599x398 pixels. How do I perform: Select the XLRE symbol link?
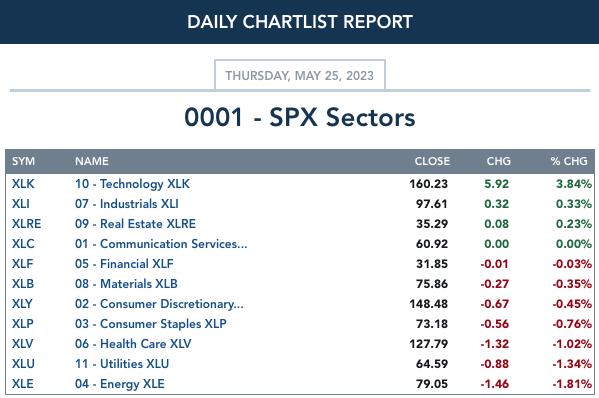tap(26, 223)
